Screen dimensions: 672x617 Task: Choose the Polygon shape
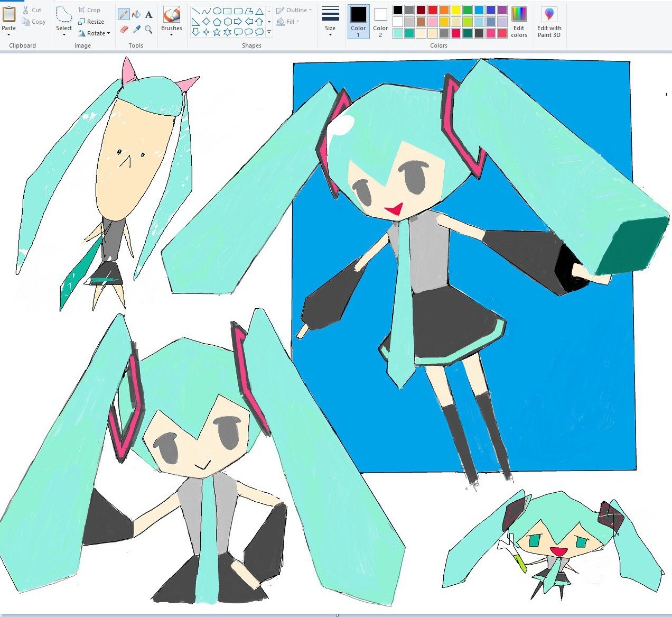point(248,11)
